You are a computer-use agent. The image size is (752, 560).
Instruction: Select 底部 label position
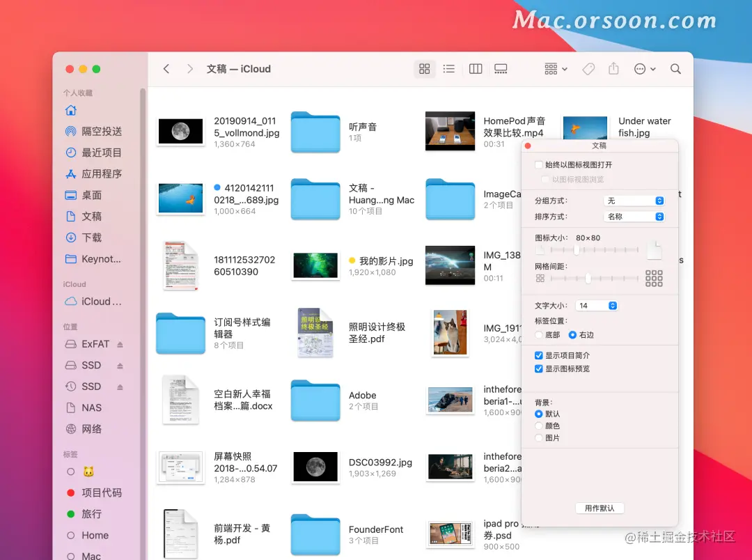[538, 335]
